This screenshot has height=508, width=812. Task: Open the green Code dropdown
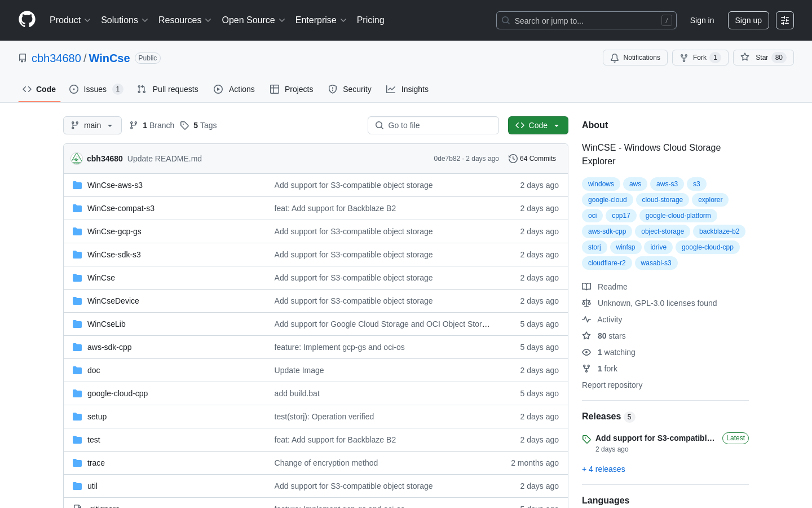tap(538, 125)
